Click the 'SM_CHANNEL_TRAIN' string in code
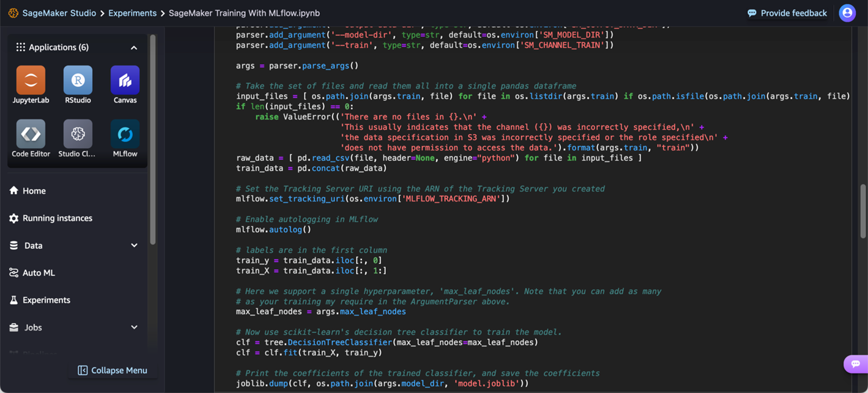 [x=563, y=45]
